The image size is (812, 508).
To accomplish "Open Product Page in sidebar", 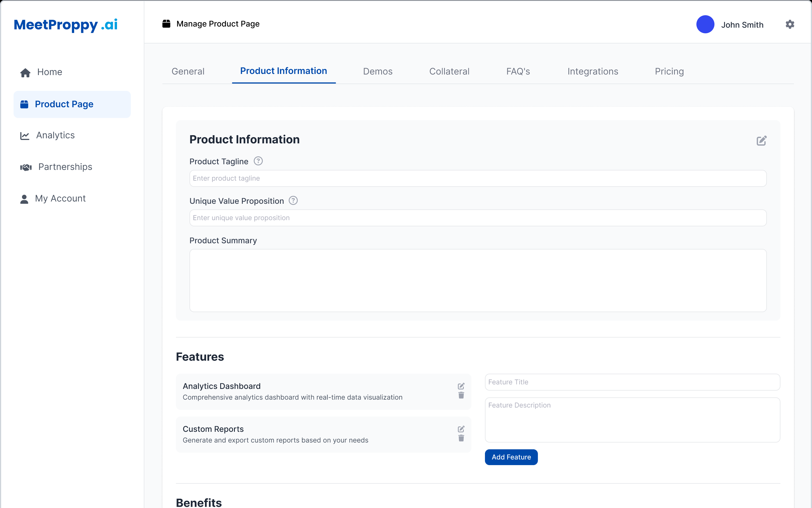I will tap(72, 104).
